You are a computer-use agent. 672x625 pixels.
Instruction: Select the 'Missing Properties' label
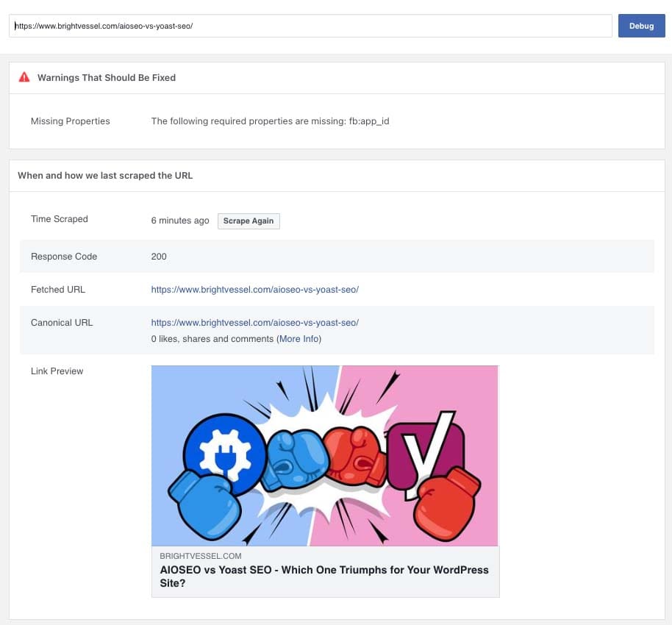pyautogui.click(x=71, y=121)
